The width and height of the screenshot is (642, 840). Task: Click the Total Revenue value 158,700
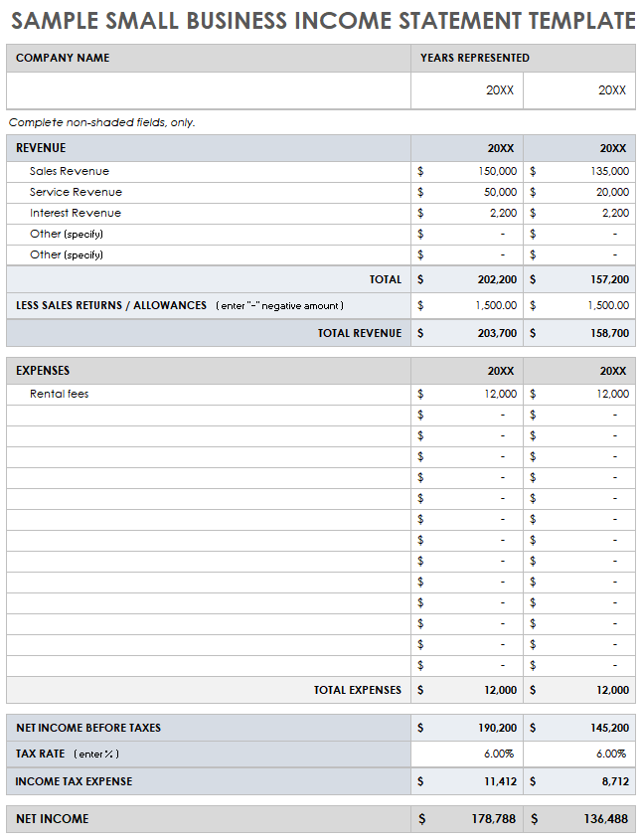[x=609, y=333]
